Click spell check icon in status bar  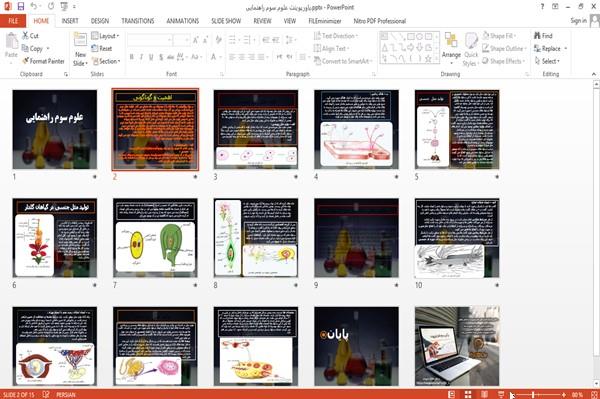tap(46, 394)
